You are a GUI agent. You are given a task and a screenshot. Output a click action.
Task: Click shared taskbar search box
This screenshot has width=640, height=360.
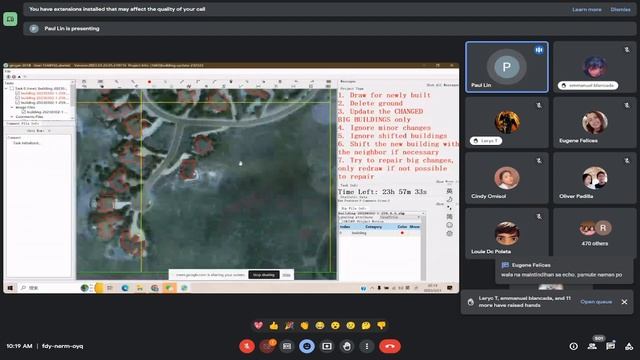pos(49,288)
